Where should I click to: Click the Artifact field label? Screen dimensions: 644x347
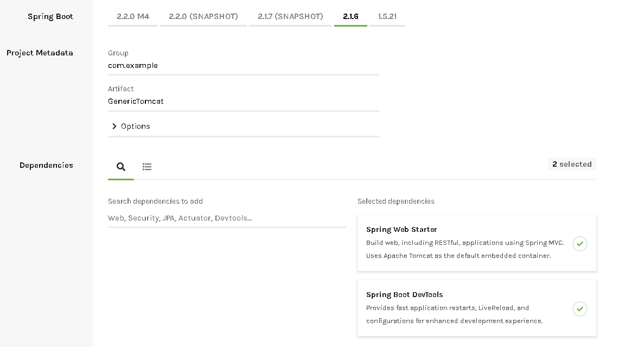pos(120,89)
